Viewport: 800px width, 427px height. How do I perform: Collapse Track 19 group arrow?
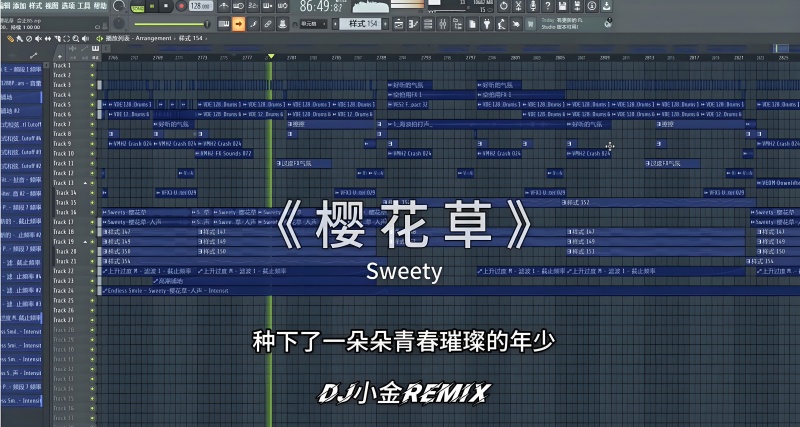coord(85,241)
